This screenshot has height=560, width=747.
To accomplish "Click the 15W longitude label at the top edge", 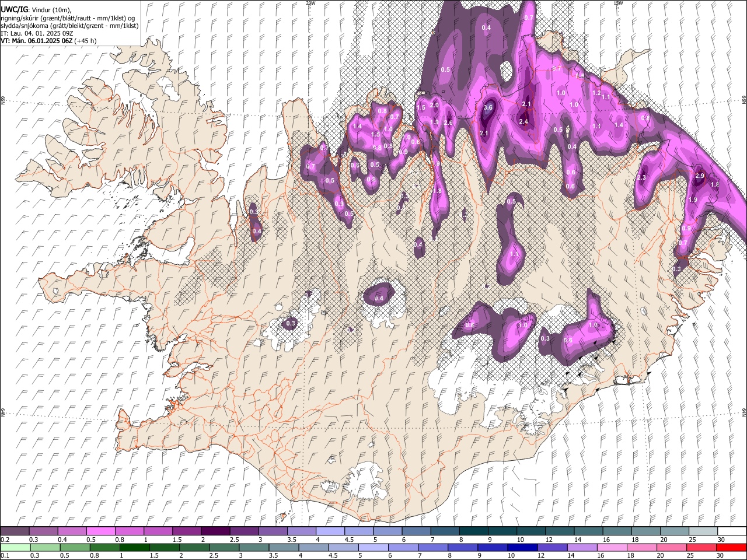I will pyautogui.click(x=618, y=3).
